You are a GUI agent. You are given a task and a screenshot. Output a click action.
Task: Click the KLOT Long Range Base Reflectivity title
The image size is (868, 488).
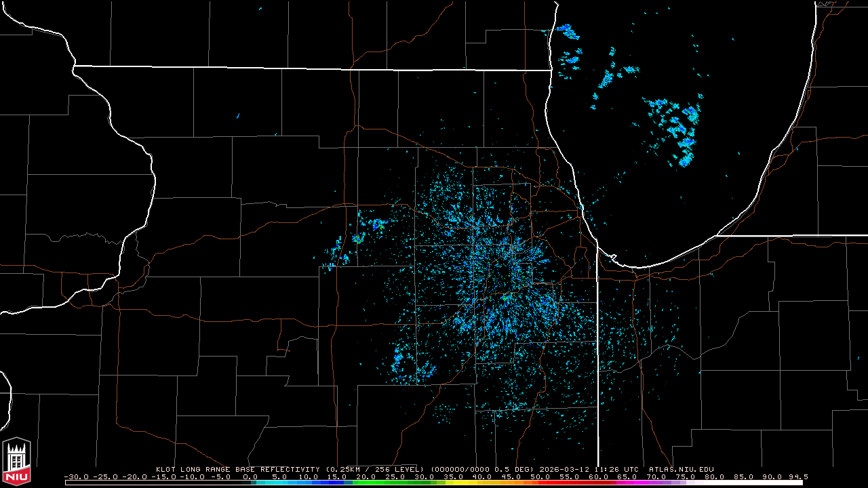pos(237,469)
